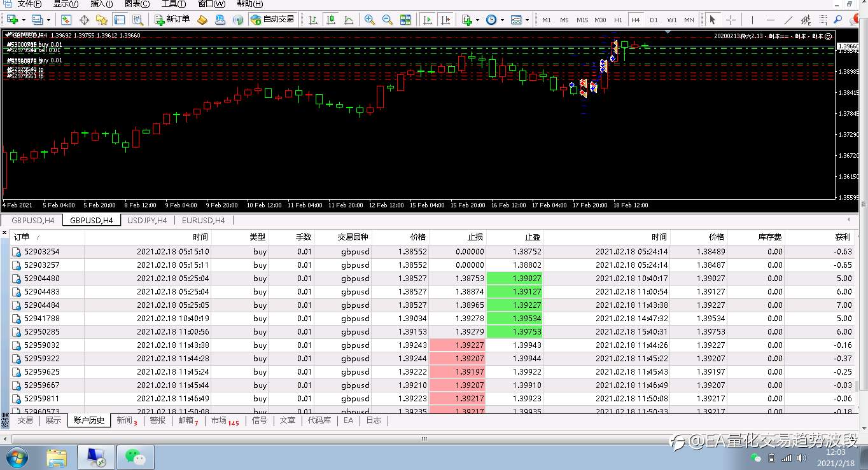This screenshot has height=470, width=868.
Task: Switch to the EURUSD,H4 chart tab
Action: 203,220
